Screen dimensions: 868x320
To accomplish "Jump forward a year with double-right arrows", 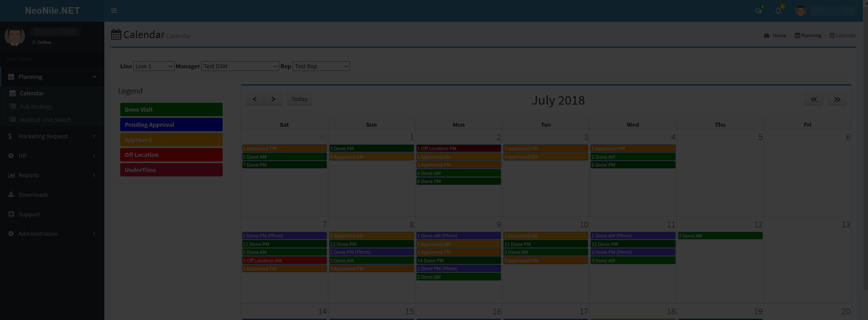I will coord(837,99).
